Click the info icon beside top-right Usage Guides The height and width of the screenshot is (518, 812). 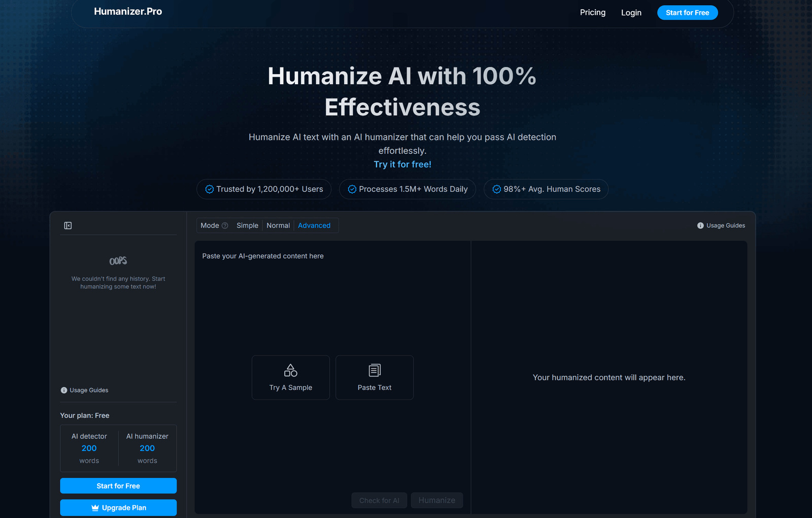click(700, 226)
